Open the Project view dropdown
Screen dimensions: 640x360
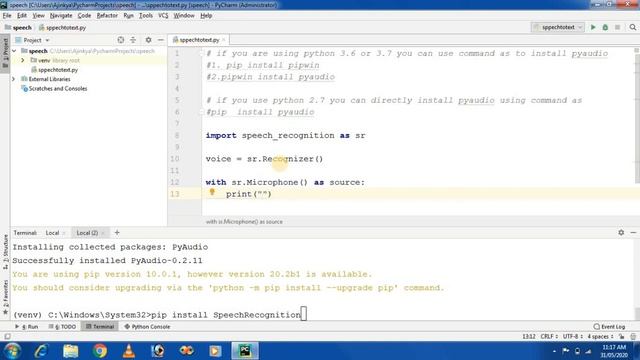pos(33,40)
